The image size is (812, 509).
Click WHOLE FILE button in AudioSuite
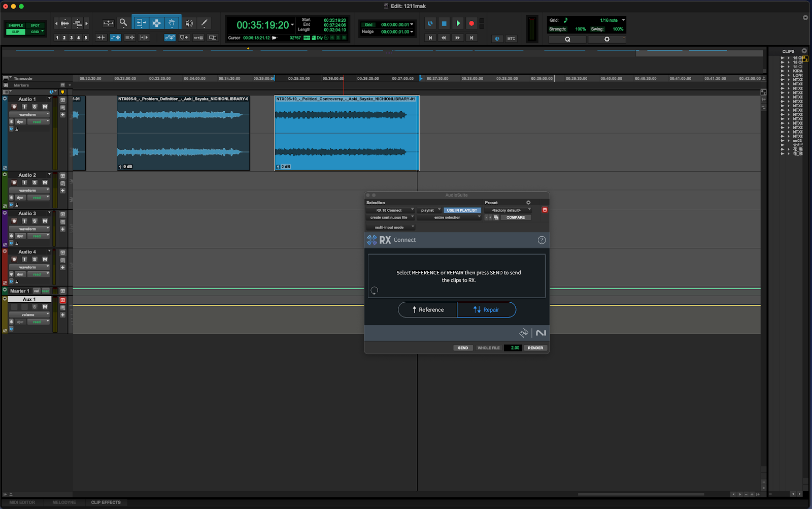[x=488, y=348]
